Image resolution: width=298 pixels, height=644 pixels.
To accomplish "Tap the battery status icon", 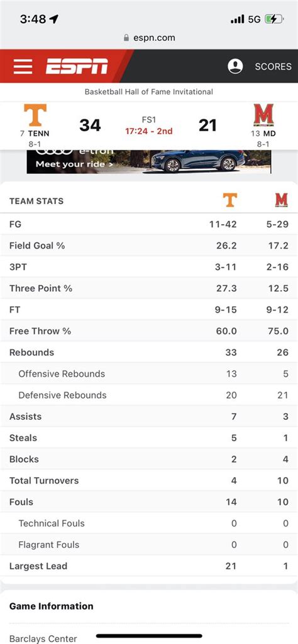I will [x=273, y=19].
